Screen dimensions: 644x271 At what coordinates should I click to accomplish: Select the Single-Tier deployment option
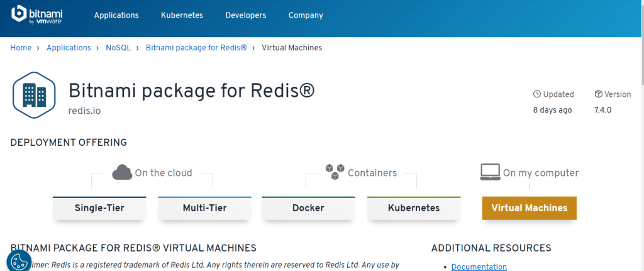(99, 208)
